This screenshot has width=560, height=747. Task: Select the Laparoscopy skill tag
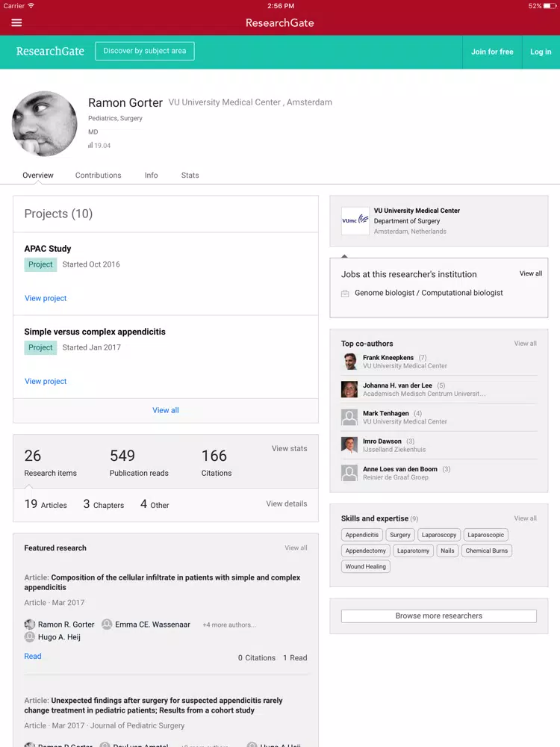[439, 535]
